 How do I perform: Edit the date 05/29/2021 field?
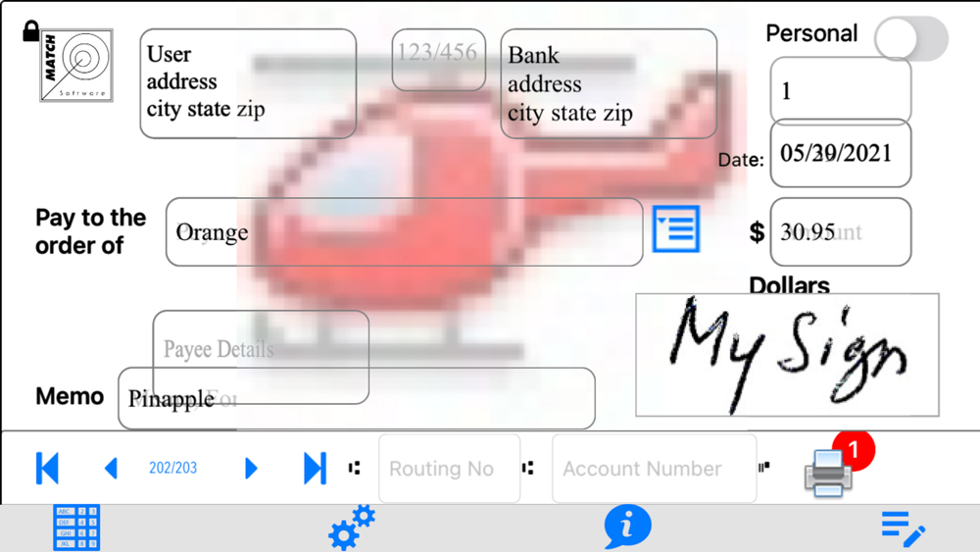pos(841,154)
